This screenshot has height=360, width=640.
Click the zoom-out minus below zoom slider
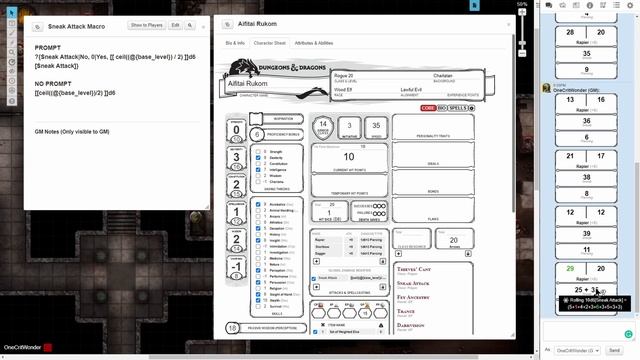tap(522, 53)
